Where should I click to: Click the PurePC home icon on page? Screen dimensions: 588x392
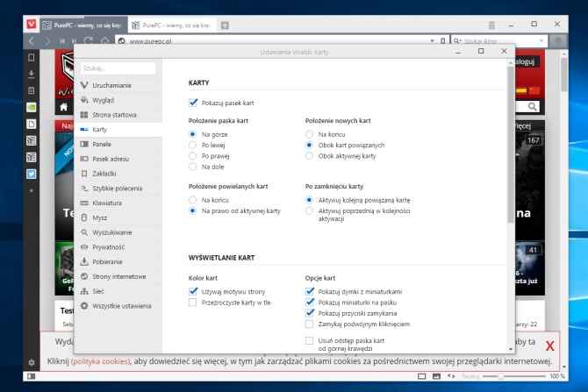point(64,107)
